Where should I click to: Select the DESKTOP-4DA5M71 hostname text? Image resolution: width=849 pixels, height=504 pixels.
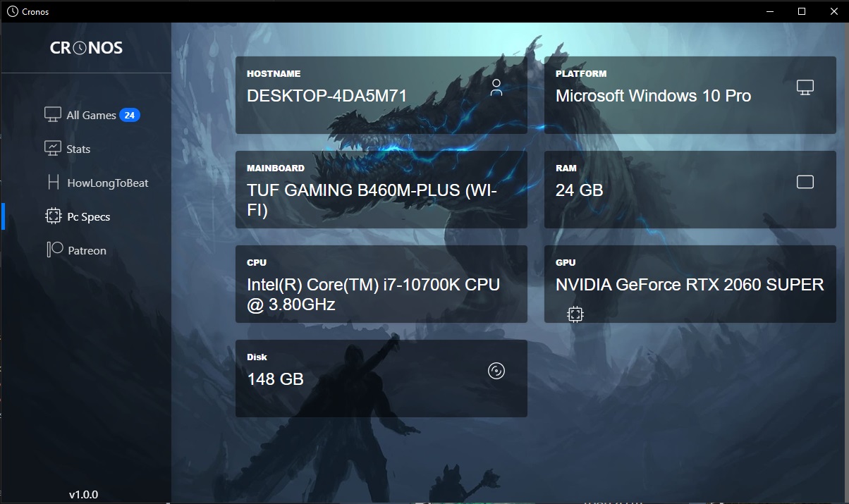pos(326,96)
